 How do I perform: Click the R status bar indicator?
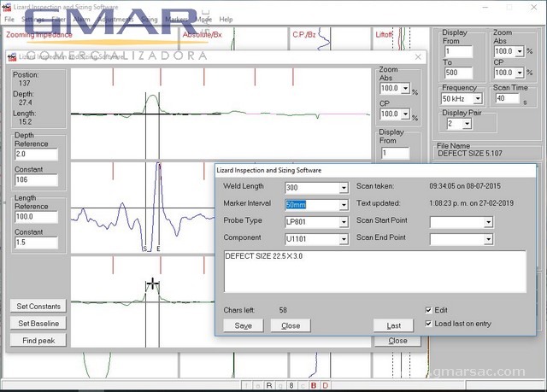[269, 385]
